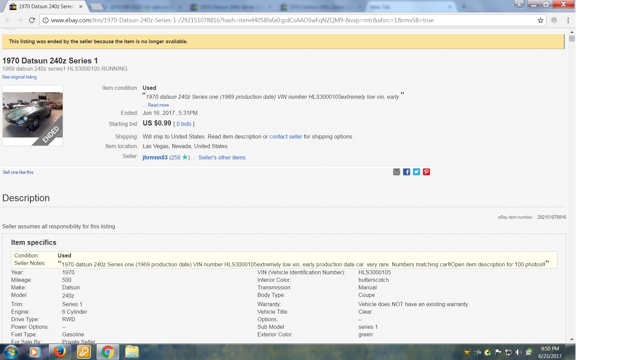Select the Exterior Color value green
644x360 pixels.
point(366,335)
